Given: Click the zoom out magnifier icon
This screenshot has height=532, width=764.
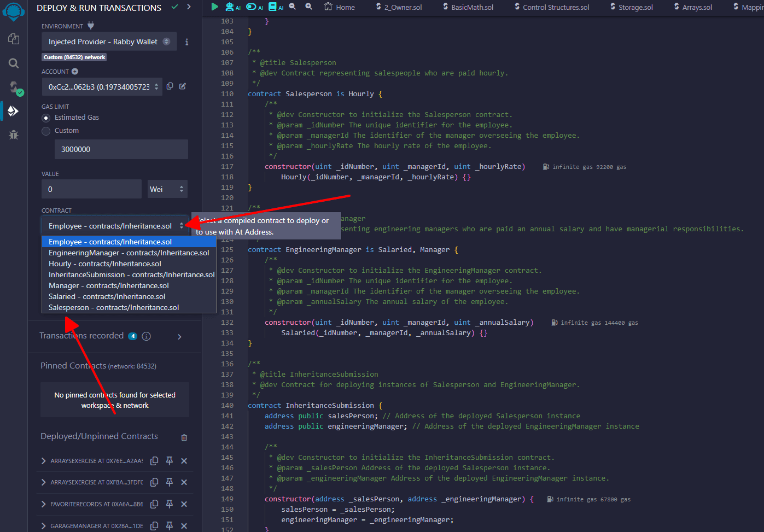Looking at the screenshot, I should point(293,7).
